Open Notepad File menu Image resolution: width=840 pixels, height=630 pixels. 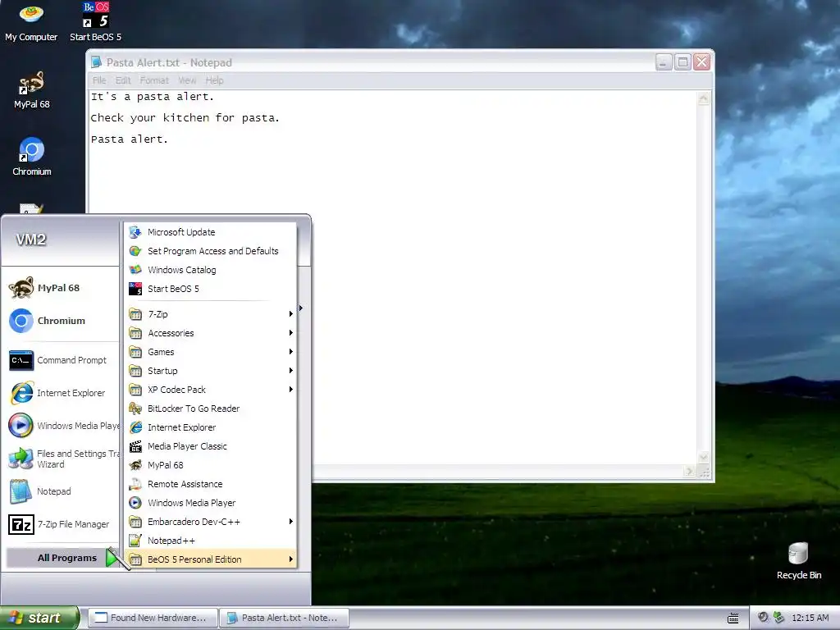(99, 80)
